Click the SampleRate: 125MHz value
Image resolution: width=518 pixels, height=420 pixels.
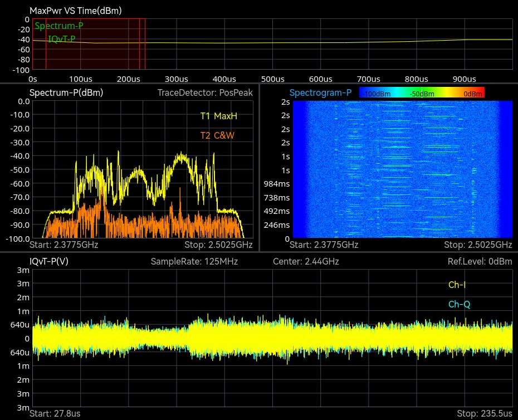(194, 261)
